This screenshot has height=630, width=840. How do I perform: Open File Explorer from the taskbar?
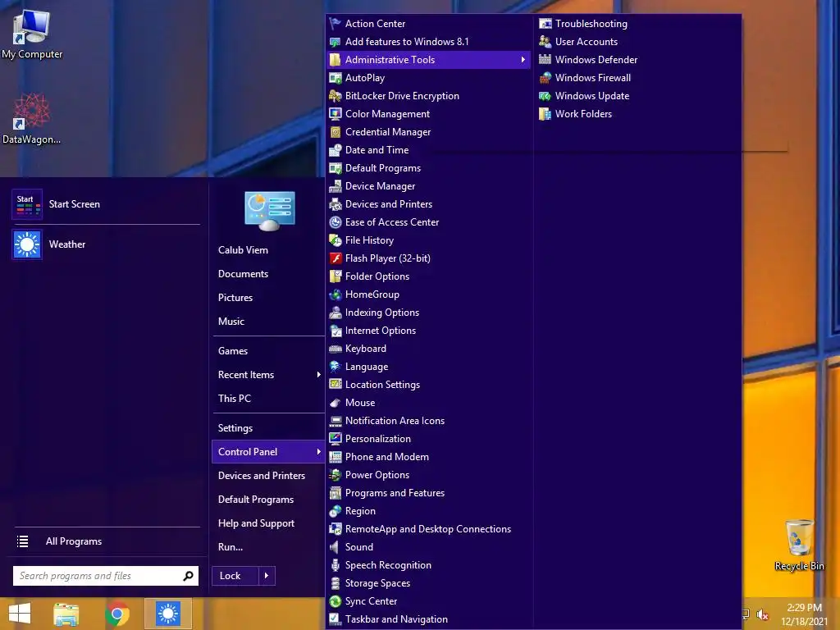(66, 614)
